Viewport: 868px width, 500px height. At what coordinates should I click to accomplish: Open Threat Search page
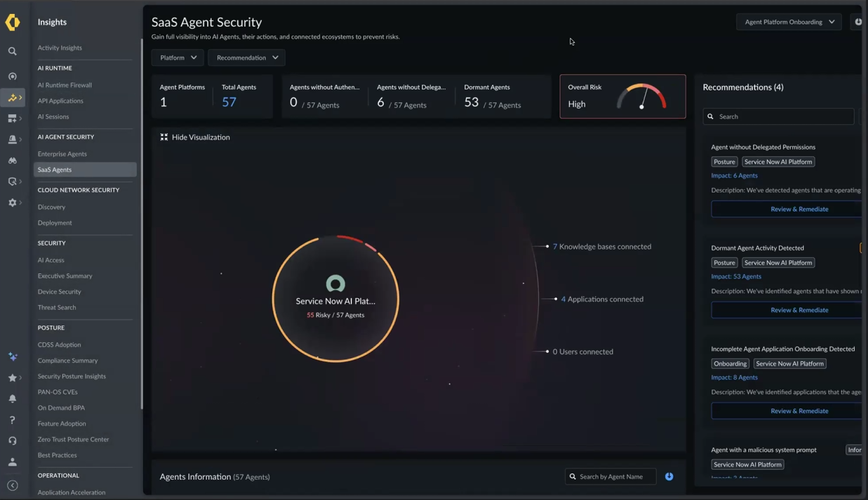pos(57,308)
